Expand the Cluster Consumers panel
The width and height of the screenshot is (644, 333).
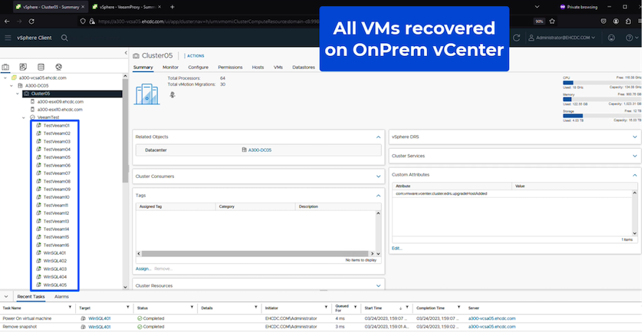click(x=378, y=176)
